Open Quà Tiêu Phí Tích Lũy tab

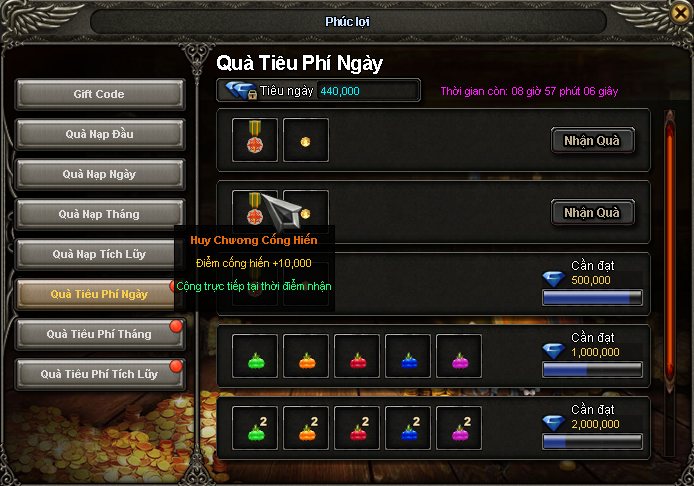tap(100, 374)
